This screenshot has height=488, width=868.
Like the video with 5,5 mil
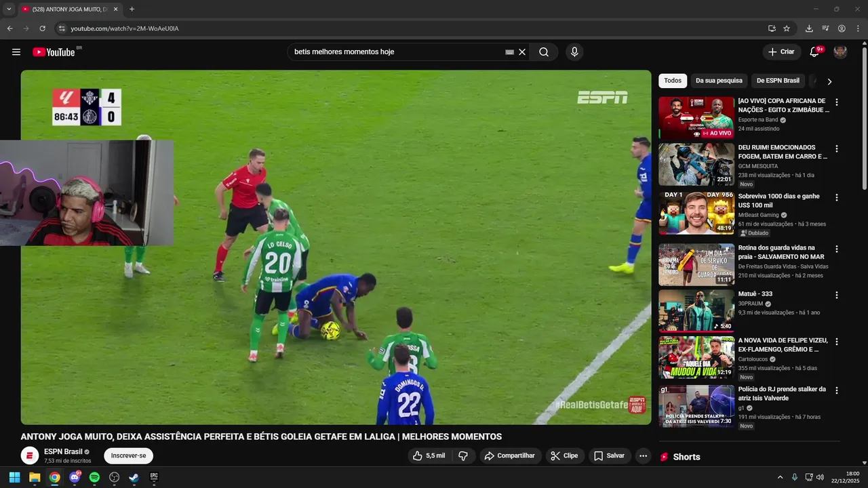tap(430, 455)
